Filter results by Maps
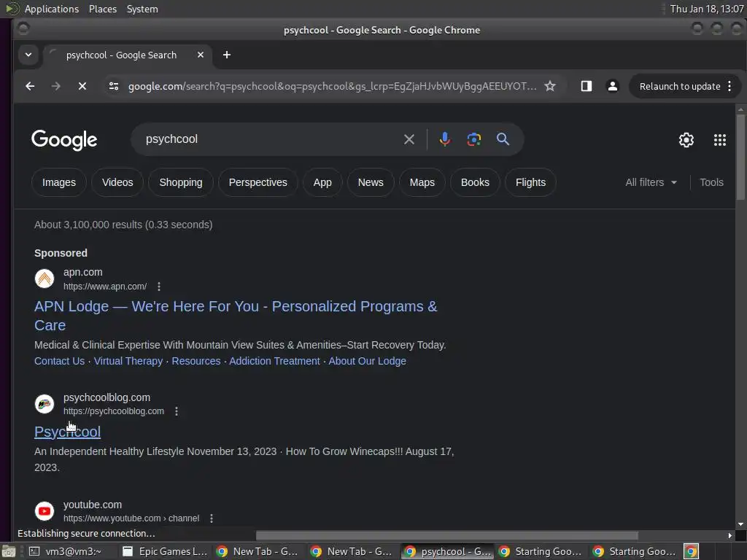The width and height of the screenshot is (747, 560). (x=422, y=182)
